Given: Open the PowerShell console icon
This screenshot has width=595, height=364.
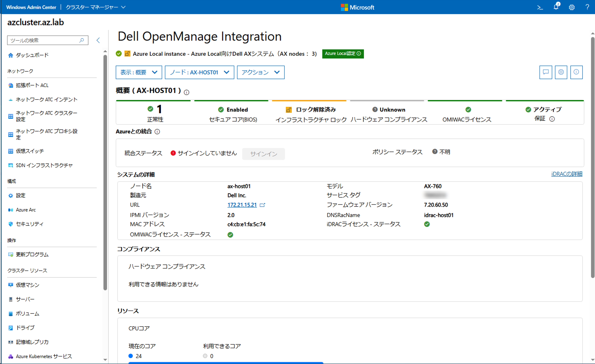Looking at the screenshot, I should tap(540, 7).
